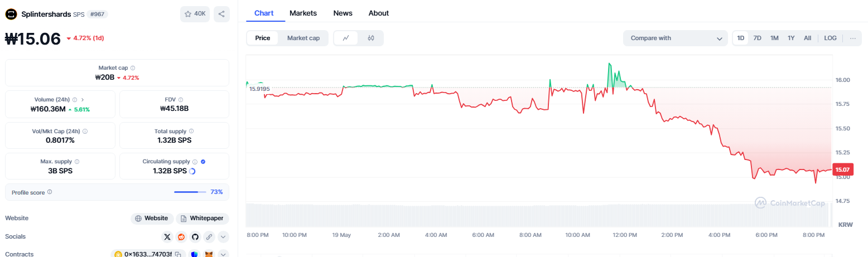Click the 19 May date axis label
The image size is (868, 257).
click(341, 235)
